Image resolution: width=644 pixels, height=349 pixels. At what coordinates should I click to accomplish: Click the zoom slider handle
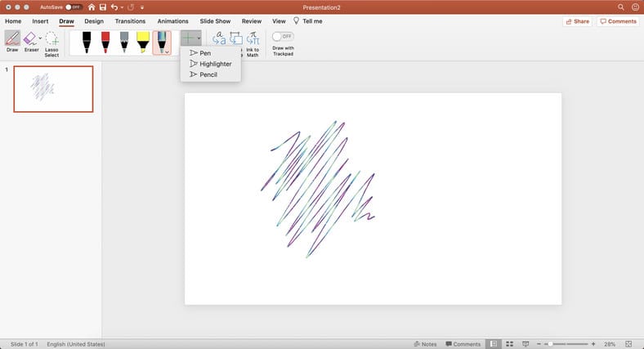pos(550,344)
